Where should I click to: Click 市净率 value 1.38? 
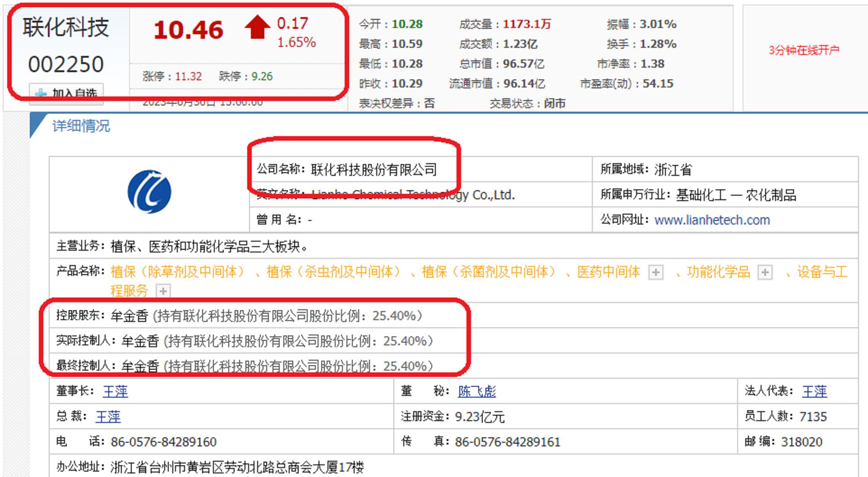pos(652,64)
